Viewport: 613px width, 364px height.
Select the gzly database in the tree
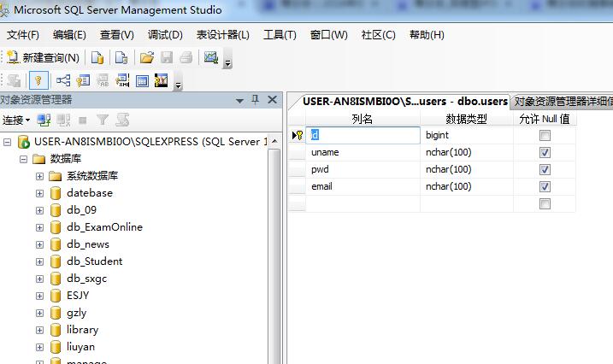tap(76, 313)
